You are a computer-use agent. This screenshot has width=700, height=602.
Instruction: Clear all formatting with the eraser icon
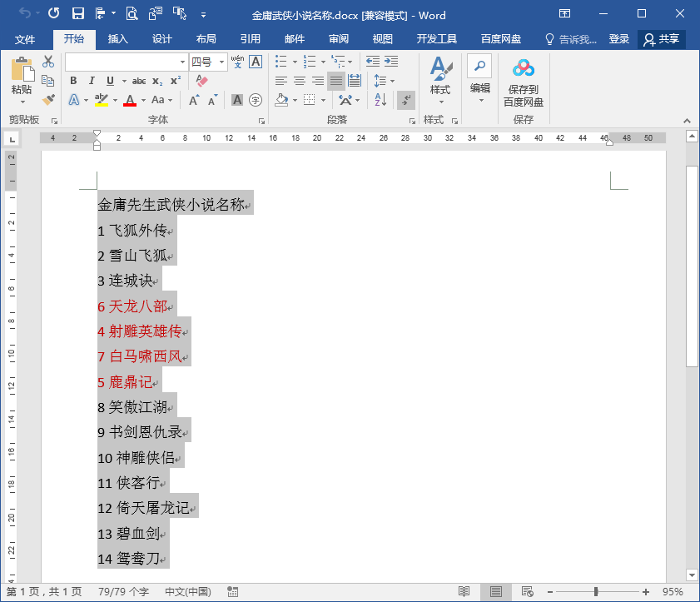point(201,81)
